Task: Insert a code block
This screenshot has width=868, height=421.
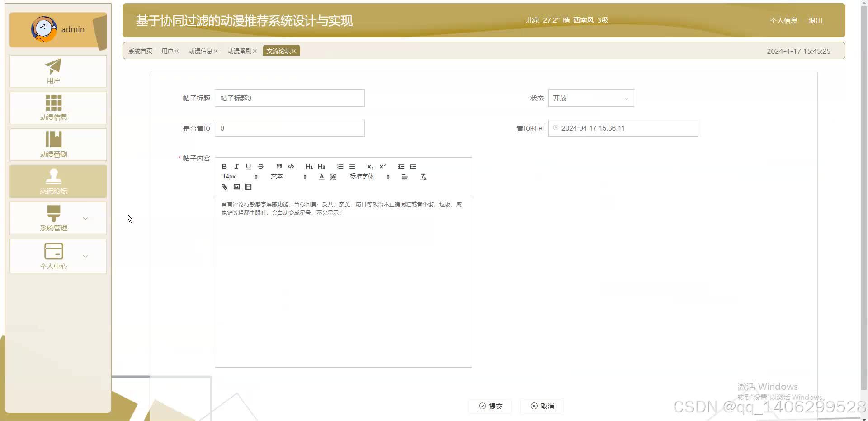Action: [291, 167]
